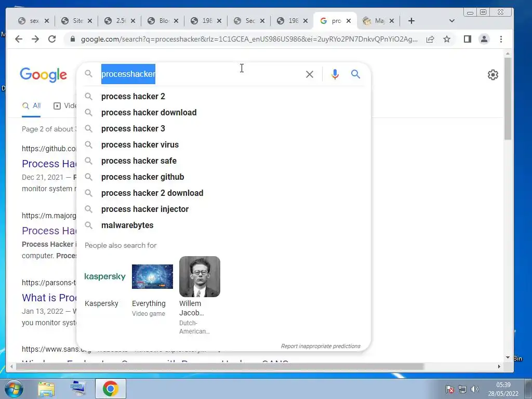Click the Chrome taskbar button
532x399 pixels.
pyautogui.click(x=111, y=389)
